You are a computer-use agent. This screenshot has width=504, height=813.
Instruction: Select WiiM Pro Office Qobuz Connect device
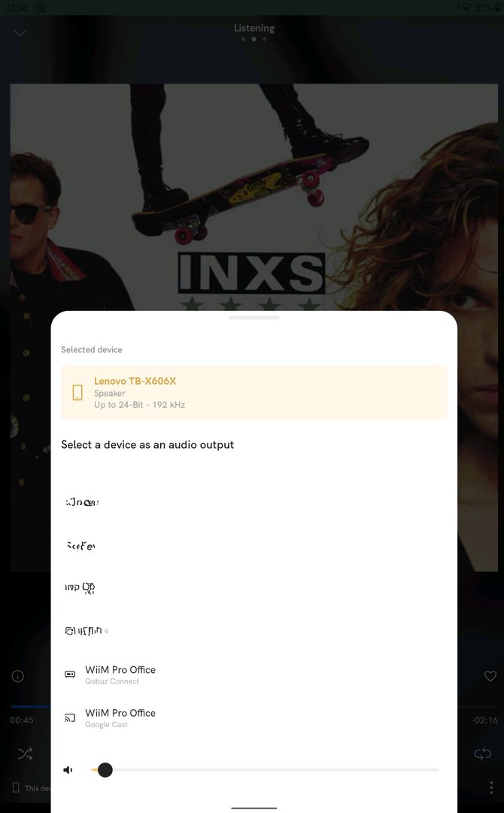point(254,674)
